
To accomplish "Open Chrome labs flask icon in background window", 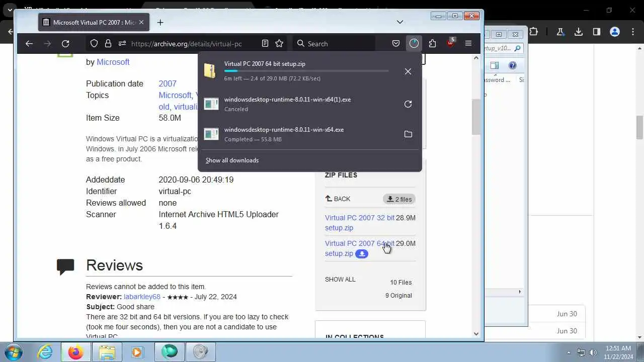I will pyautogui.click(x=560, y=32).
